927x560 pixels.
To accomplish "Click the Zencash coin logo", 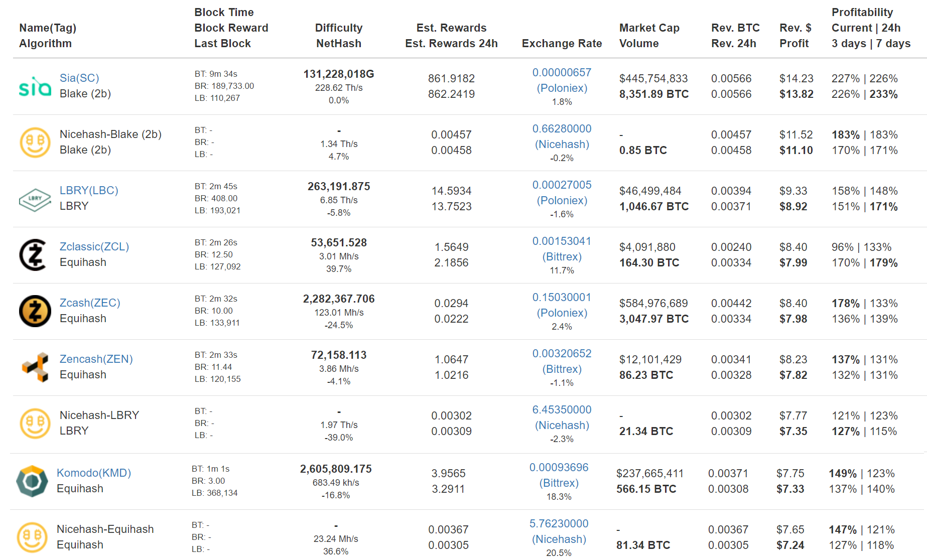I will pos(35,367).
